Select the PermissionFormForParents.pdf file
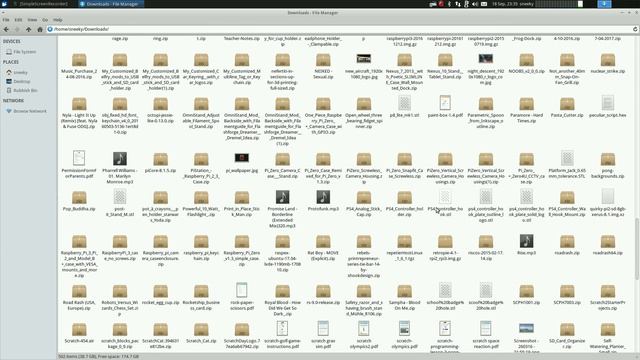Viewport: 640px width, 360px height. [79, 158]
